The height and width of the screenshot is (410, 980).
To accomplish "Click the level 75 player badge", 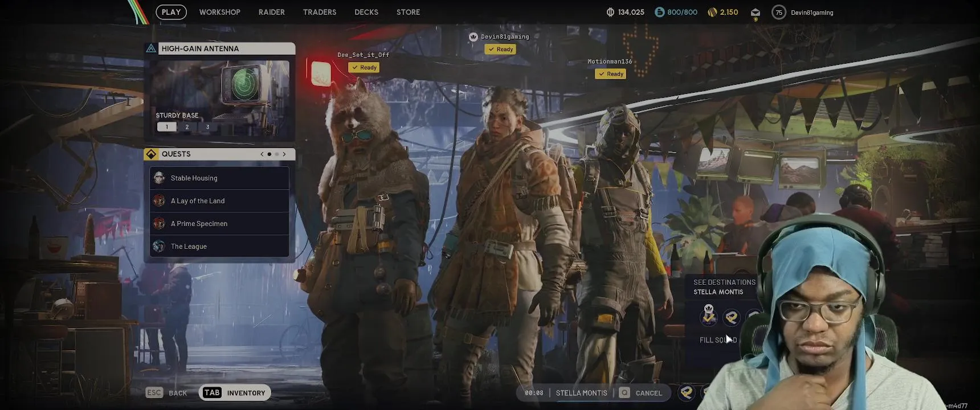I will tap(779, 13).
